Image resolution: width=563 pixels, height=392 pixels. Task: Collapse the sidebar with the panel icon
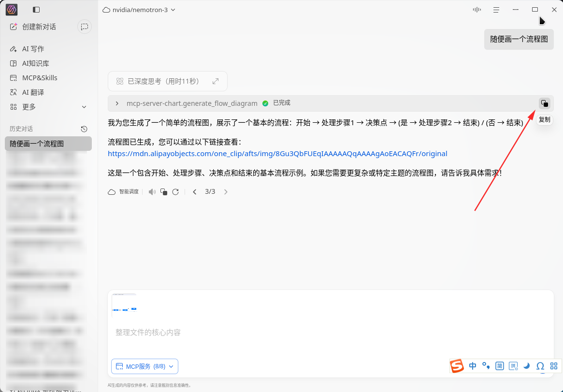(36, 10)
